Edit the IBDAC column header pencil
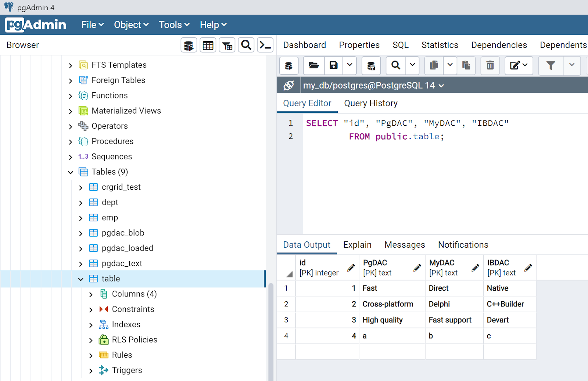The width and height of the screenshot is (588, 381). pos(528,268)
